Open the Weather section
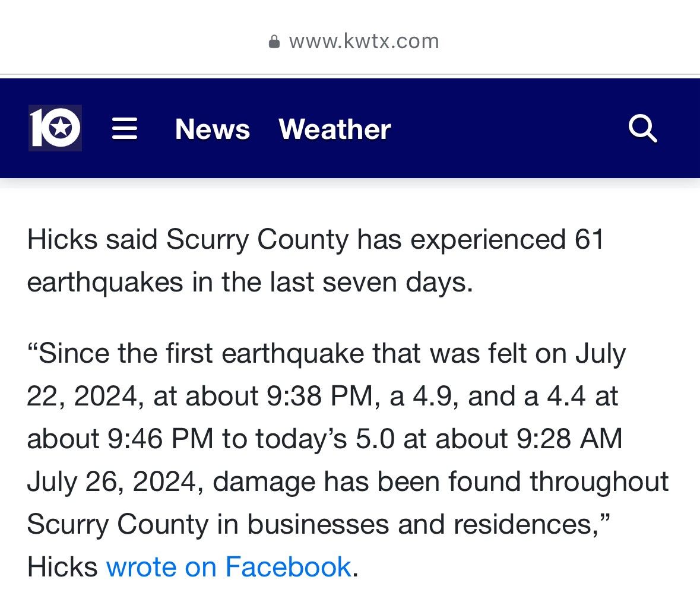Viewport: 700px width, 599px height. click(x=335, y=129)
